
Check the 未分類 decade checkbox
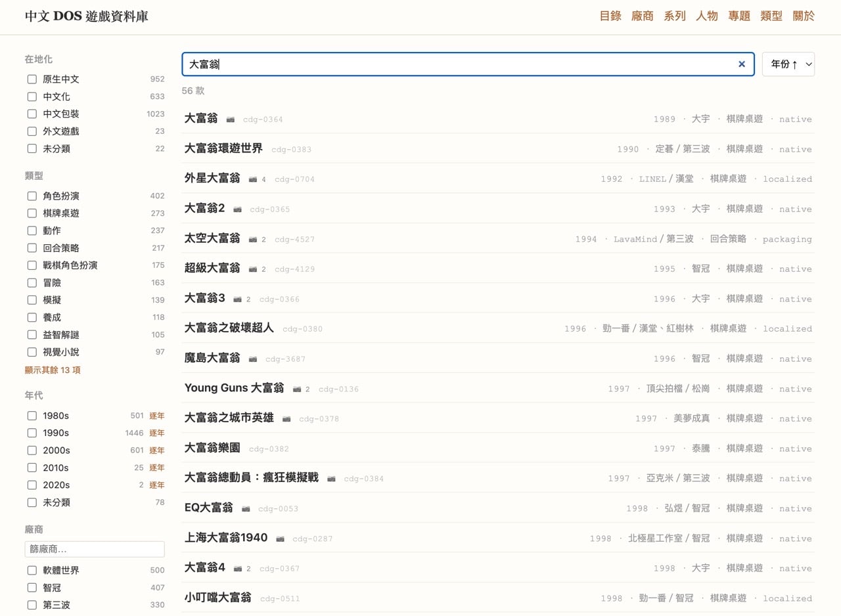pos(32,502)
